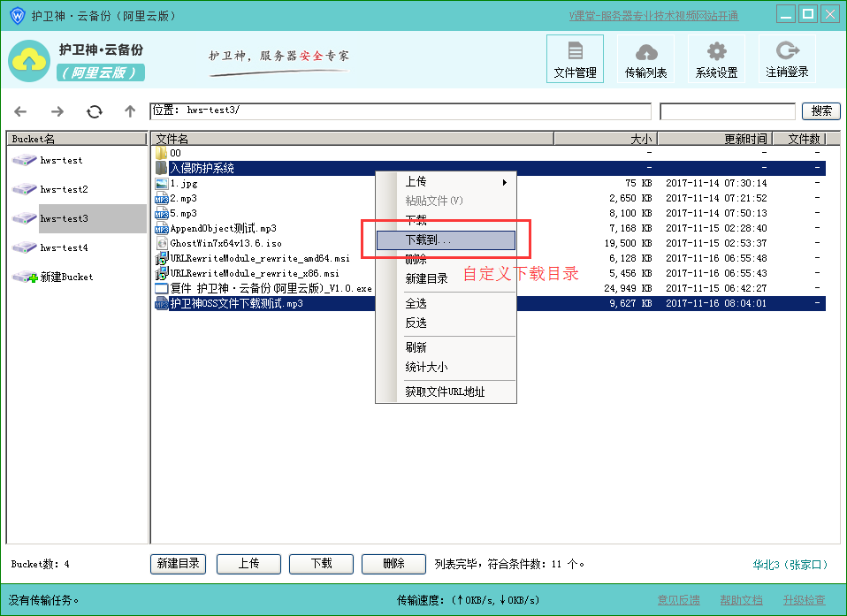Screen dimensions: 847x616
Task: Click the 搜索 search button
Action: tap(820, 111)
